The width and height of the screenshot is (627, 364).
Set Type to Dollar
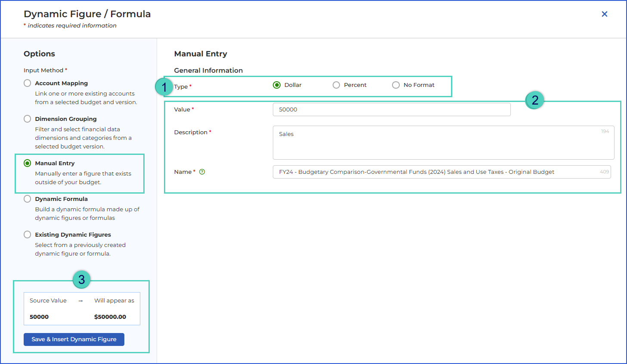click(x=277, y=85)
